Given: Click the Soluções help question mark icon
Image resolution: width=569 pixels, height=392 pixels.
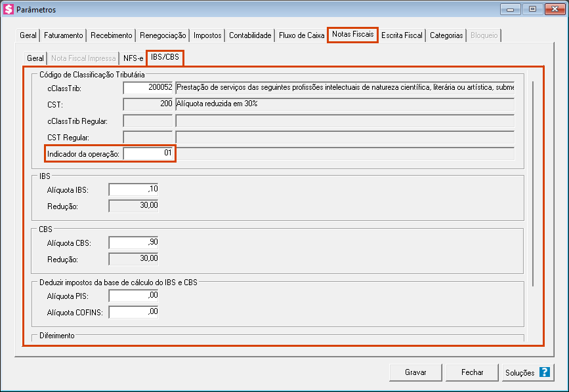Looking at the screenshot, I should coord(544,372).
